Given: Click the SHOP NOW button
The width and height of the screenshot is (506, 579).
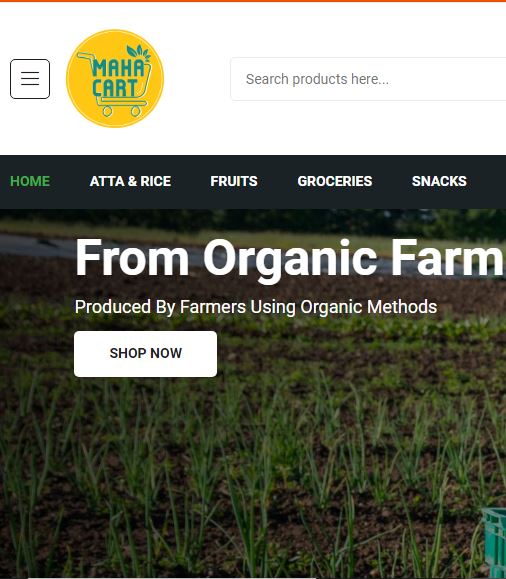Looking at the screenshot, I should pyautogui.click(x=146, y=354).
